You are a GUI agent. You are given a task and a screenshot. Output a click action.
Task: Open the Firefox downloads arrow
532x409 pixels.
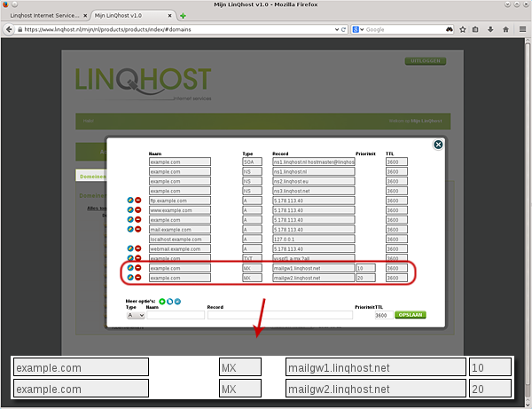pyautogui.click(x=490, y=29)
